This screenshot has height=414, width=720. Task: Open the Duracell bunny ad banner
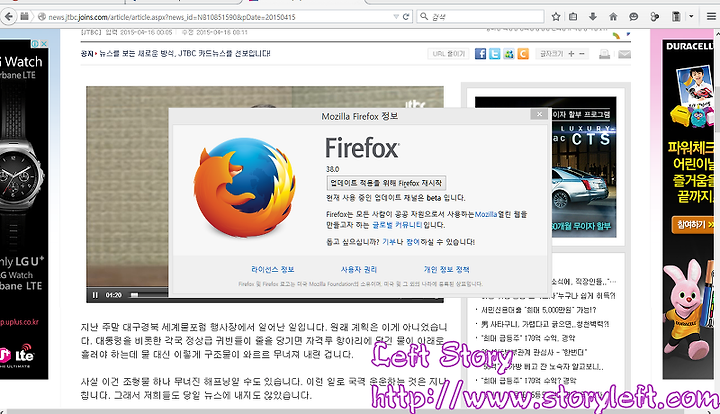coord(688,209)
